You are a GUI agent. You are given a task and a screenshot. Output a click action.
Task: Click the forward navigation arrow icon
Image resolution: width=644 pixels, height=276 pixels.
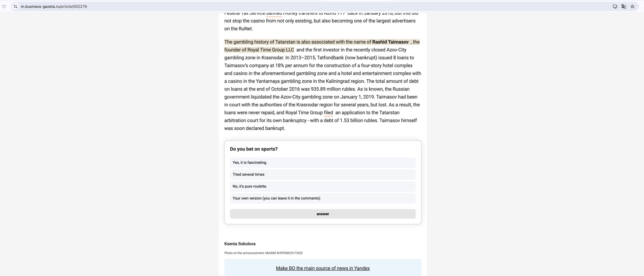click(4, 6)
